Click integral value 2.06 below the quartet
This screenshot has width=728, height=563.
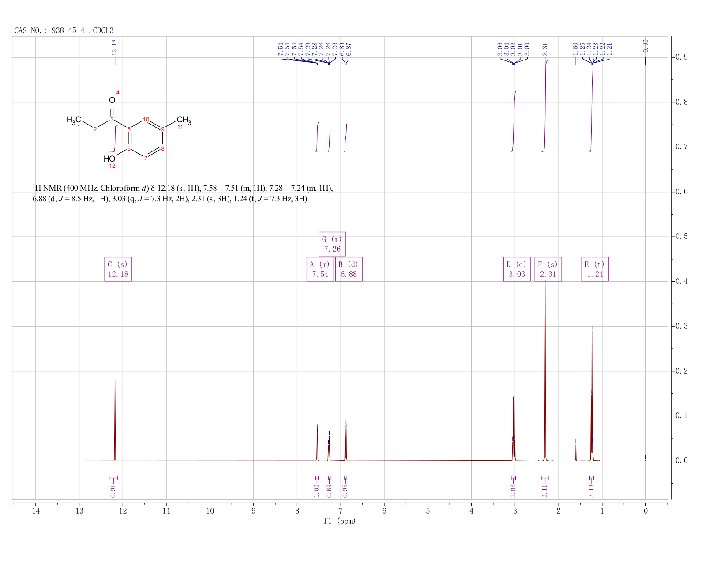pyautogui.click(x=513, y=490)
